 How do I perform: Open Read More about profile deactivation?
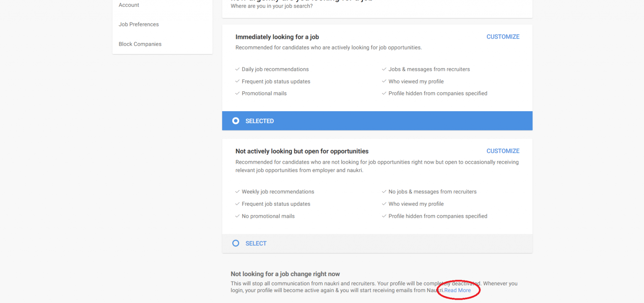coord(457,290)
